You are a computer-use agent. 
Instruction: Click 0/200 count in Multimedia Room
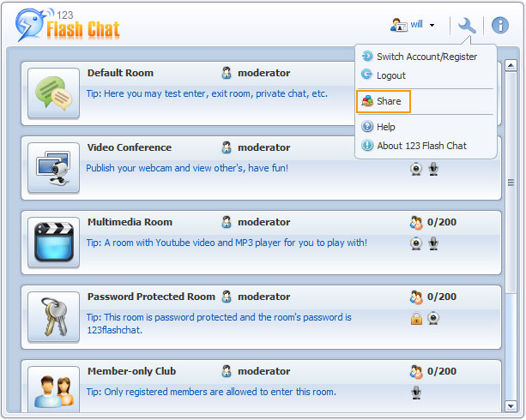441,223
